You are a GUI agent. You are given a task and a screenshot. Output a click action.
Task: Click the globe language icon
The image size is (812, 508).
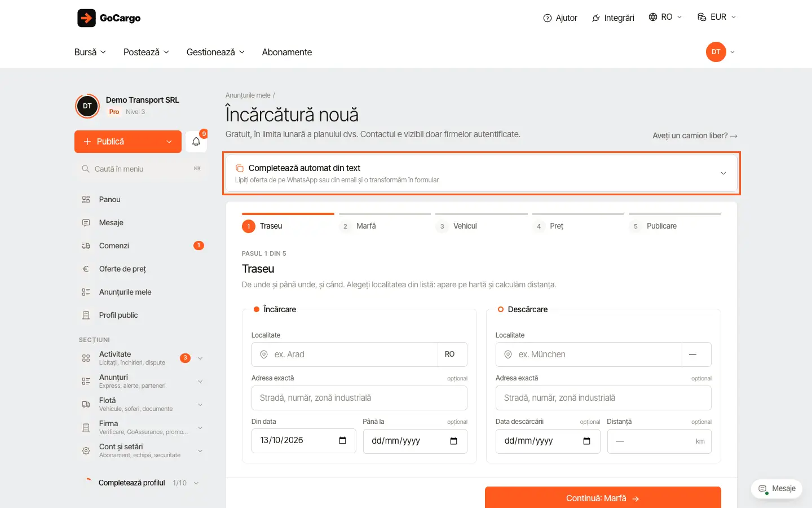click(653, 17)
